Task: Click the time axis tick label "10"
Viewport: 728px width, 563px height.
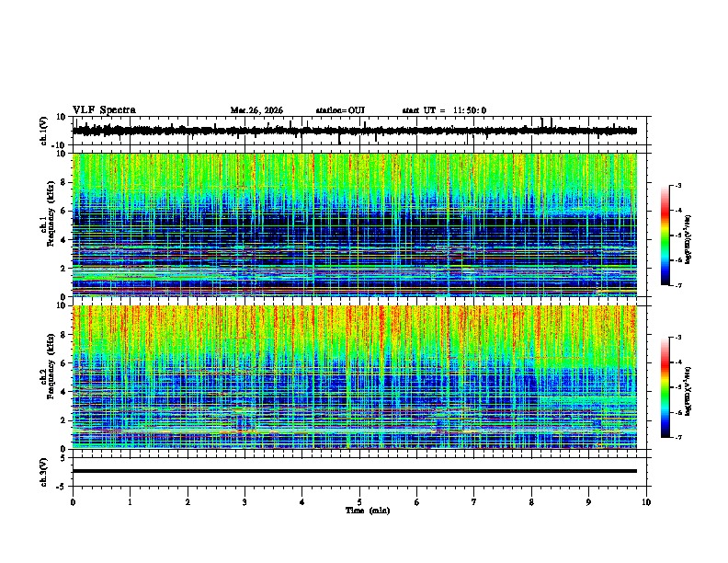Action: tap(646, 502)
